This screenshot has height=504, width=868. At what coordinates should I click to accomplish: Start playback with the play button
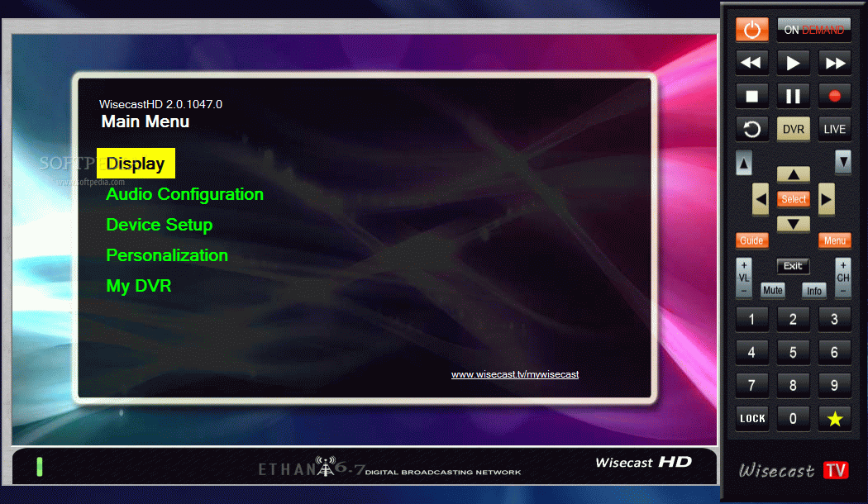[x=794, y=63]
